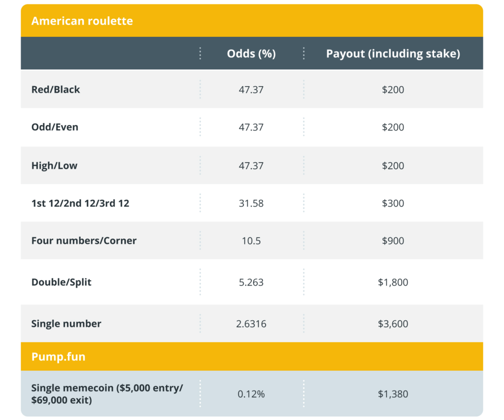Select the $3,600 payout cell
The width and height of the screenshot is (504, 420).
(x=393, y=324)
